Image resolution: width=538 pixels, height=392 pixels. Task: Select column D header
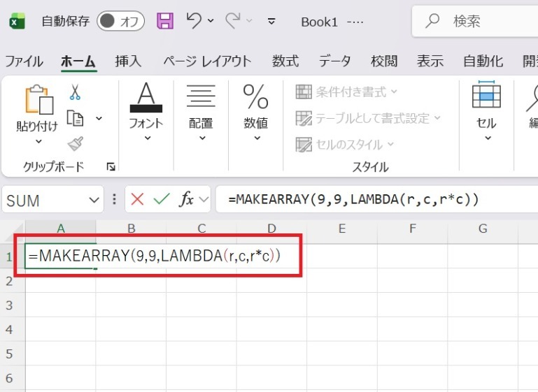(x=271, y=228)
